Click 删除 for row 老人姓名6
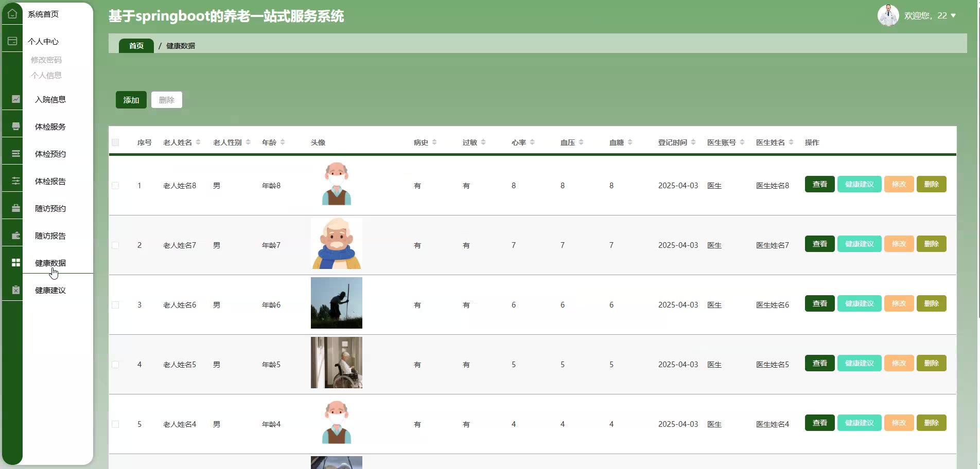The height and width of the screenshot is (469, 980). pyautogui.click(x=932, y=303)
